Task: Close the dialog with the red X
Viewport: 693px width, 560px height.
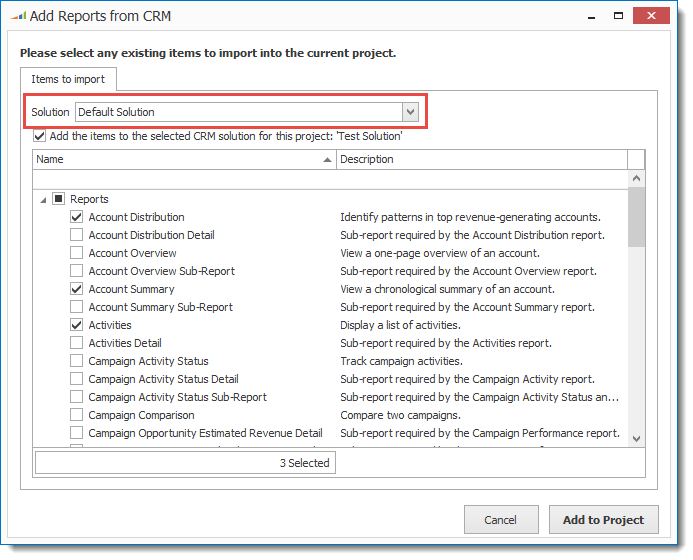Action: (x=651, y=16)
